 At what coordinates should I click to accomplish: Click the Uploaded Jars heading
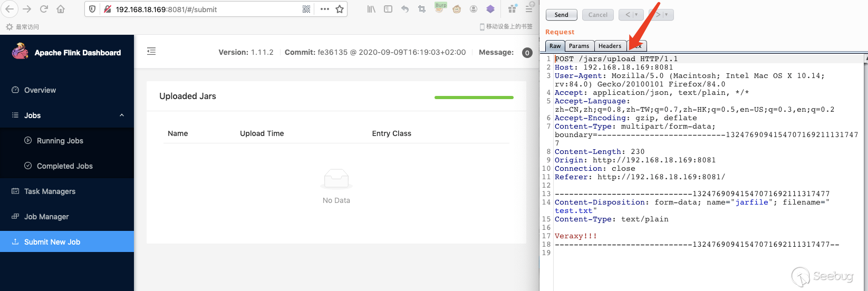coord(188,96)
